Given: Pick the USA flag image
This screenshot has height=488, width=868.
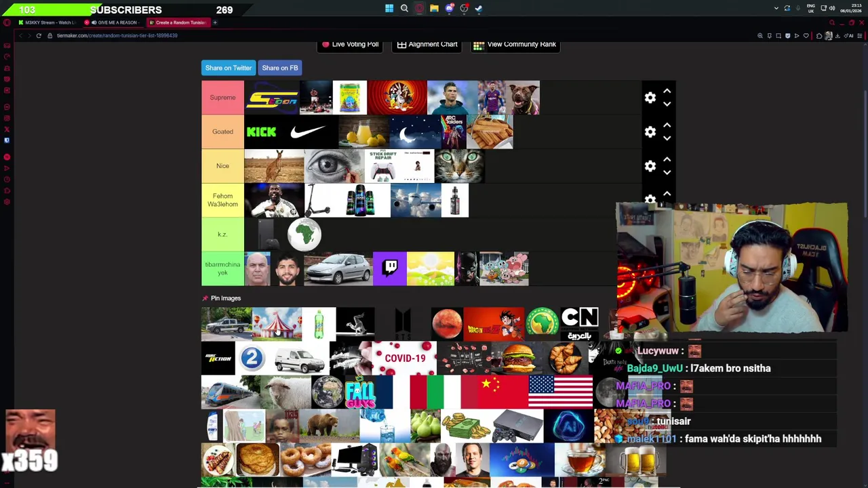Looking at the screenshot, I should [x=560, y=392].
